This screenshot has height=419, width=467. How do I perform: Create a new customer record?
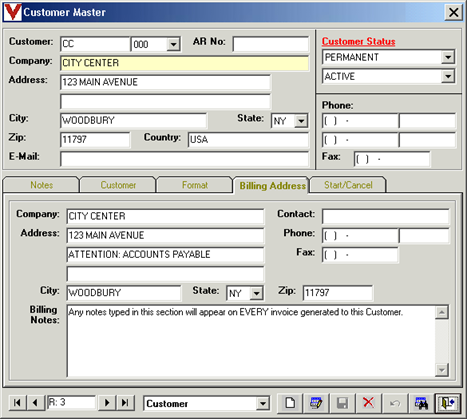(x=290, y=403)
